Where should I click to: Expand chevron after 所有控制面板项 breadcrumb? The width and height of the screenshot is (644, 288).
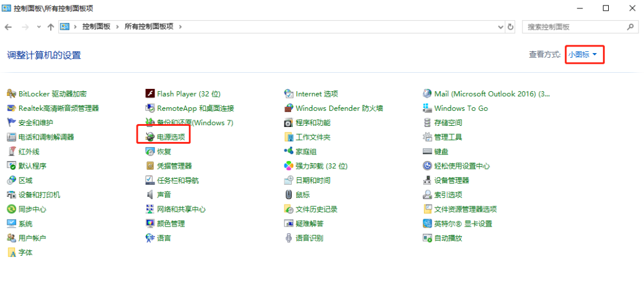click(180, 27)
